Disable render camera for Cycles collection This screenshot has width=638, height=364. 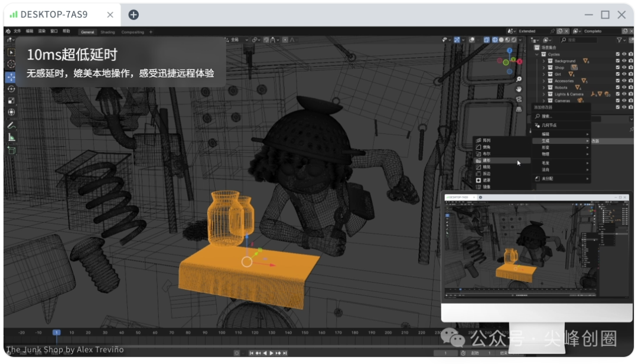click(x=631, y=54)
